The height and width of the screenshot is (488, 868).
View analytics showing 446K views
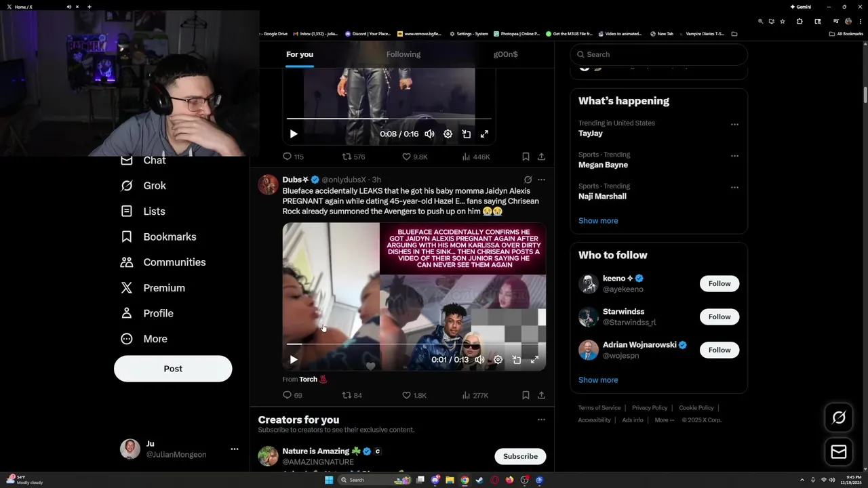[x=475, y=157]
